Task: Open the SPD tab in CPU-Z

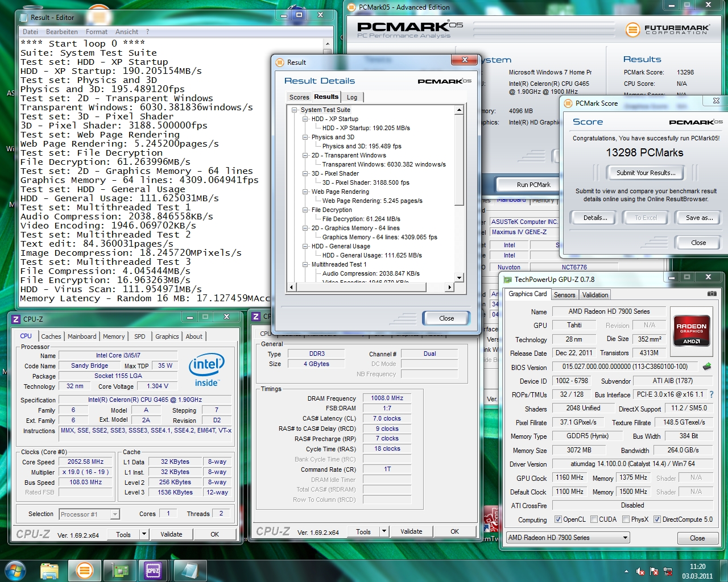Action: [140, 336]
